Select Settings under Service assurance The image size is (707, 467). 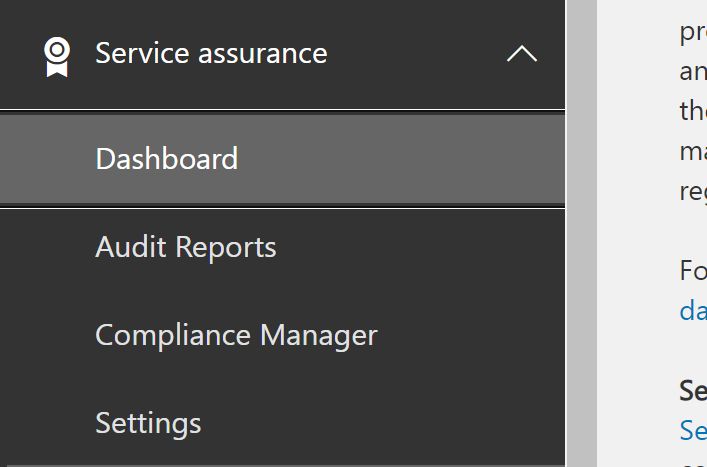point(148,422)
